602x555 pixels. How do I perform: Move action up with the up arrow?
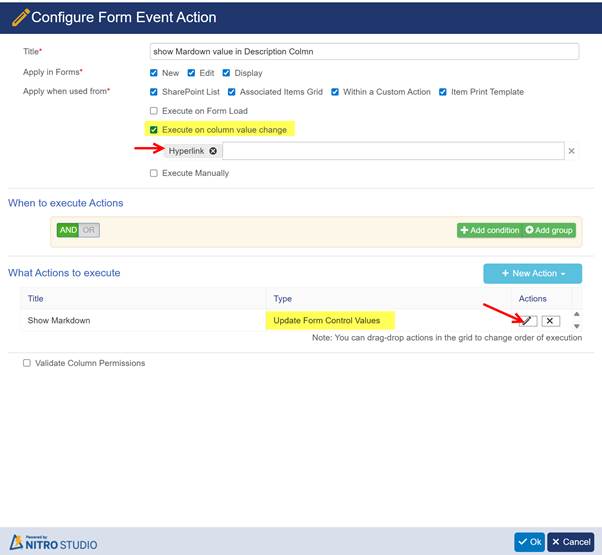point(576,314)
